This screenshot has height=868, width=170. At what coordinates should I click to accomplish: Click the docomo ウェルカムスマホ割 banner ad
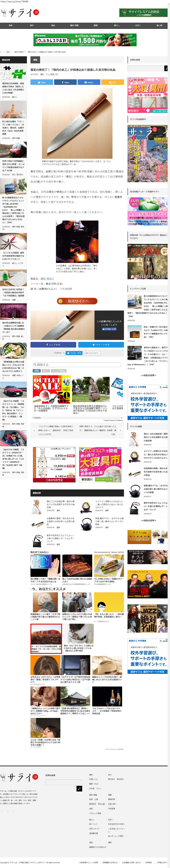[x=85, y=40]
